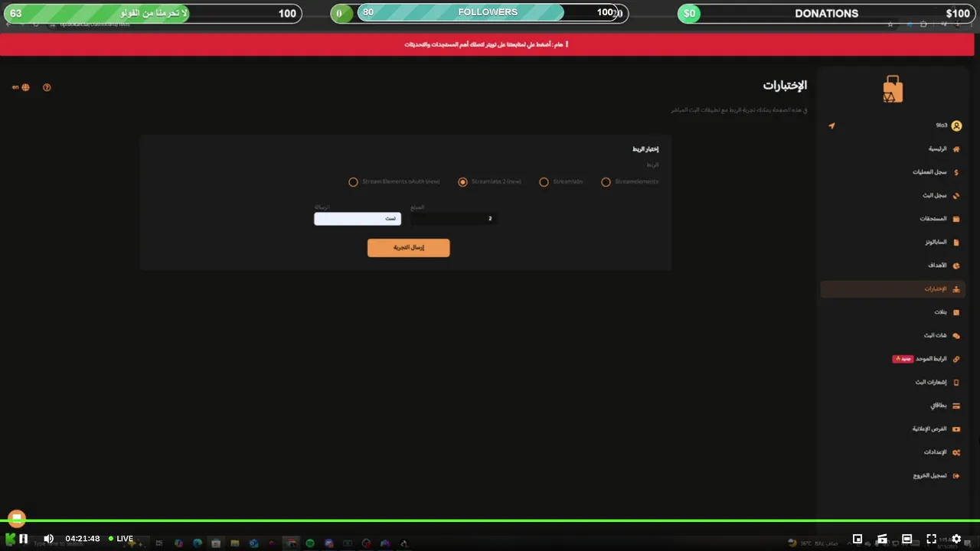The image size is (980, 551).
Task: Toggle theater mode in the player
Action: point(906,539)
